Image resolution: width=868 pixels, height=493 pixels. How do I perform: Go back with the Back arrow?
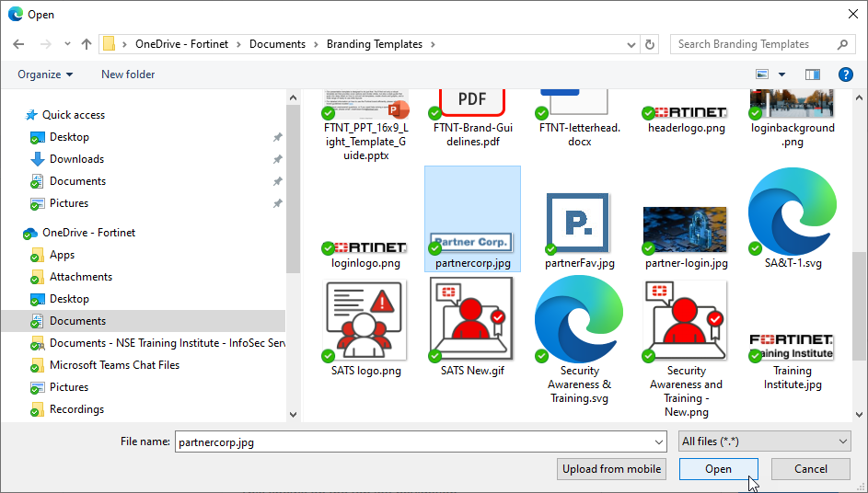(x=18, y=44)
